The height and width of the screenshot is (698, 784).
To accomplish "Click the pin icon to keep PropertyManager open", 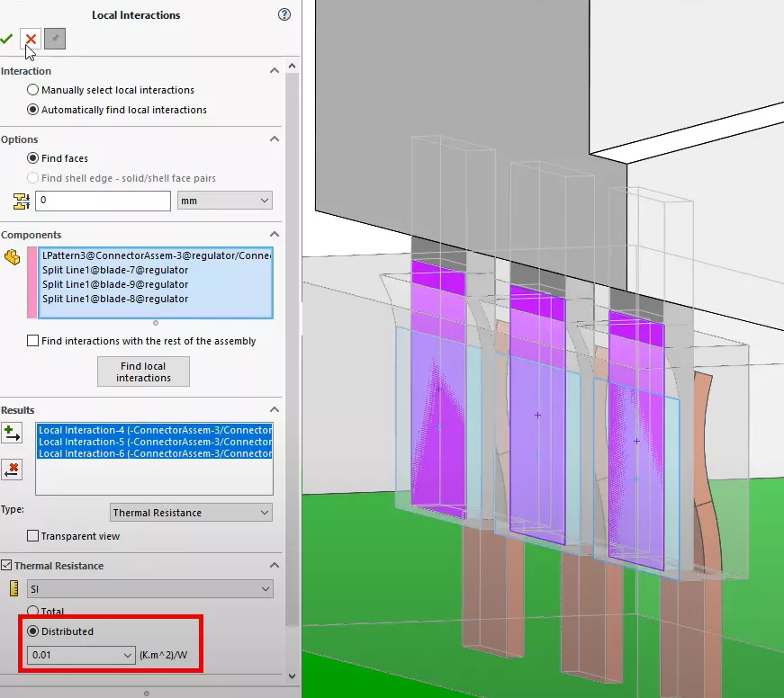I will 55,39.
